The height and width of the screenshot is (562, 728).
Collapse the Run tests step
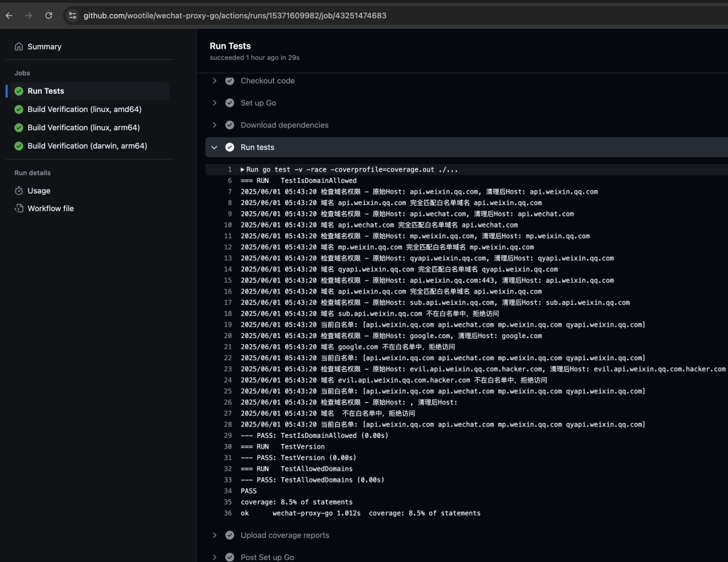click(214, 147)
